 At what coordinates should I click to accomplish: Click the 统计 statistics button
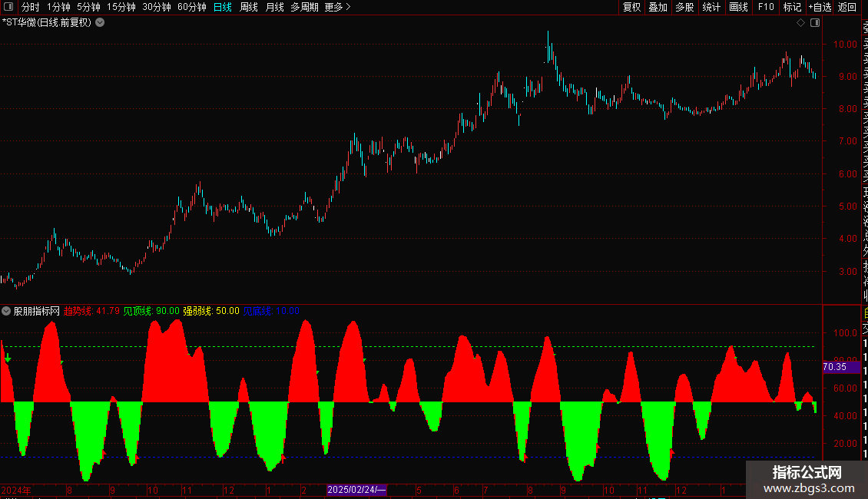click(711, 7)
